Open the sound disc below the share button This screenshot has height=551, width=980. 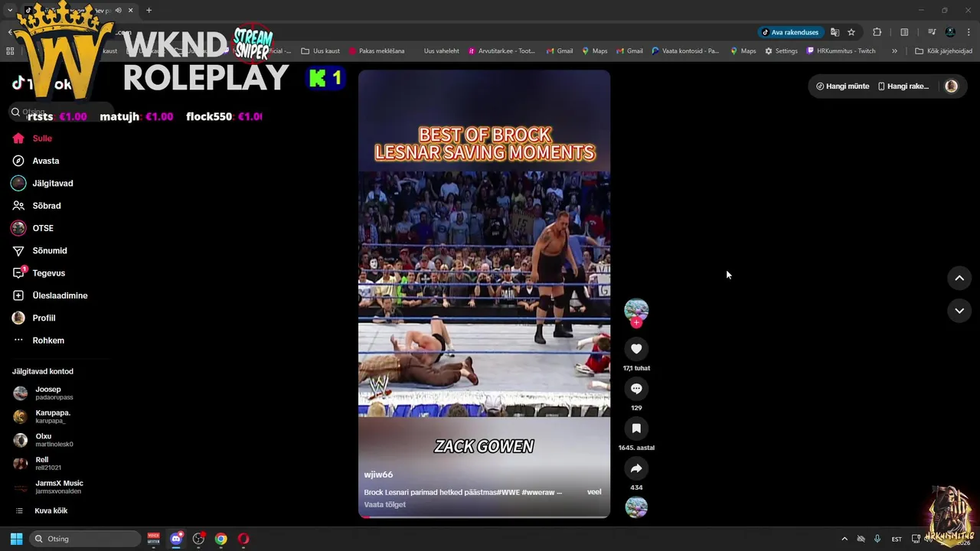pos(636,507)
